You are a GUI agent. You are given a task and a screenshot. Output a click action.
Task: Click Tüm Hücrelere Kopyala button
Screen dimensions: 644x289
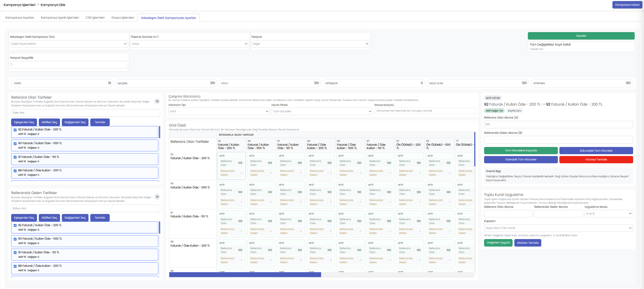pos(521,151)
